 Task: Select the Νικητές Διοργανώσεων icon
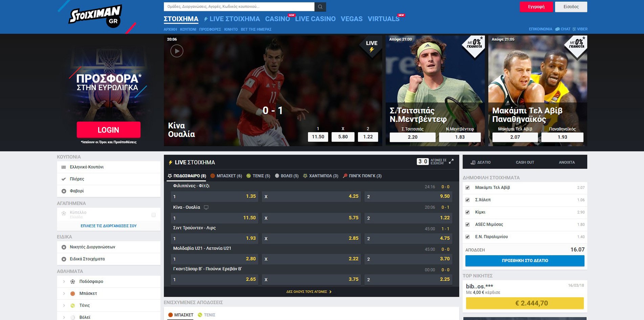64,247
